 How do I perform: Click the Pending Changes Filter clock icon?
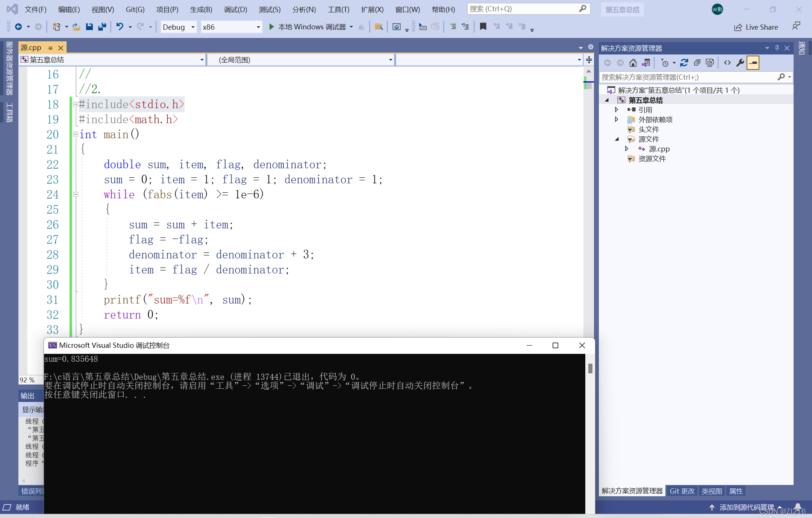(665, 63)
